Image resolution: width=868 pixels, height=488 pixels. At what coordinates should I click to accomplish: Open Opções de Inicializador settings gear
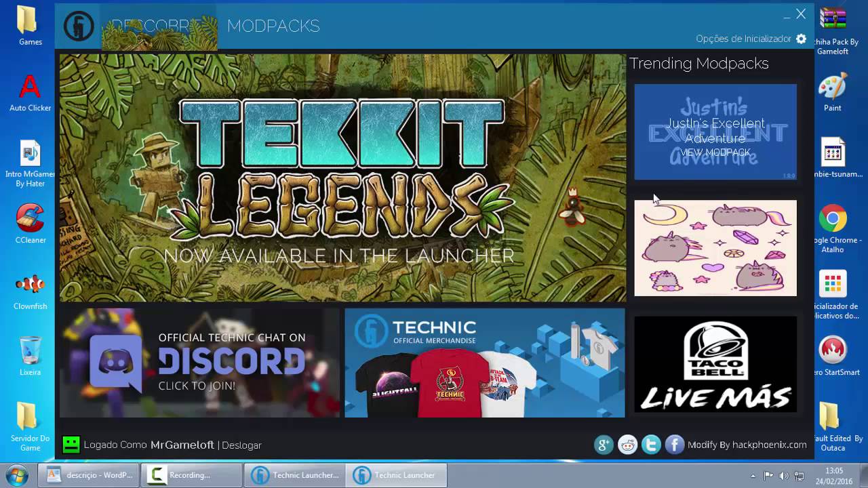(x=801, y=39)
